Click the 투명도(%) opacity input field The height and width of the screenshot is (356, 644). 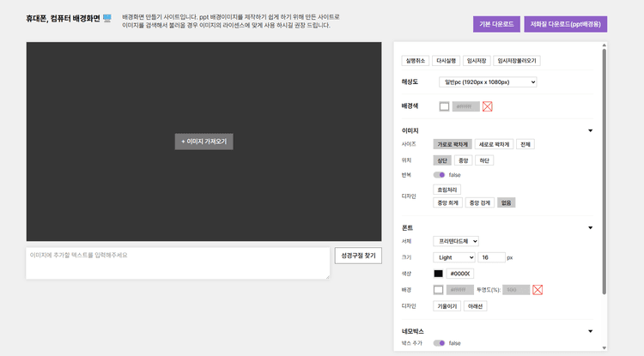(516, 290)
